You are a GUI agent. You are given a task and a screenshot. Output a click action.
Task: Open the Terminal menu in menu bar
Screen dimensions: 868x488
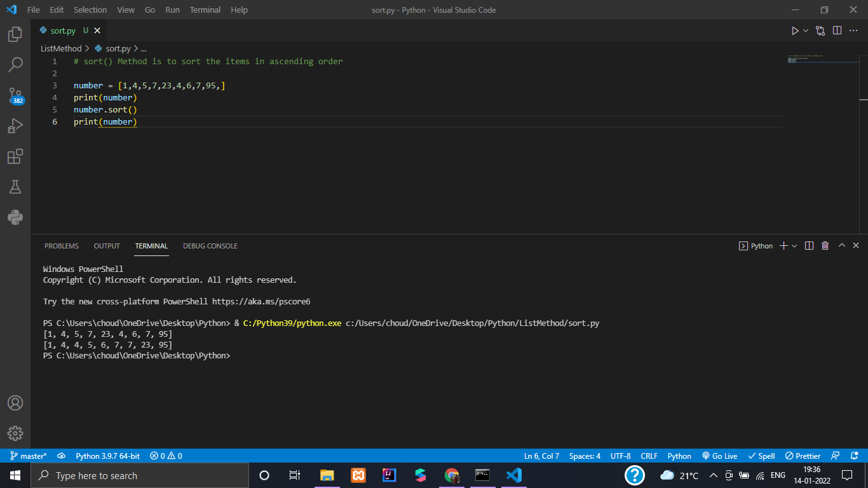pyautogui.click(x=205, y=10)
